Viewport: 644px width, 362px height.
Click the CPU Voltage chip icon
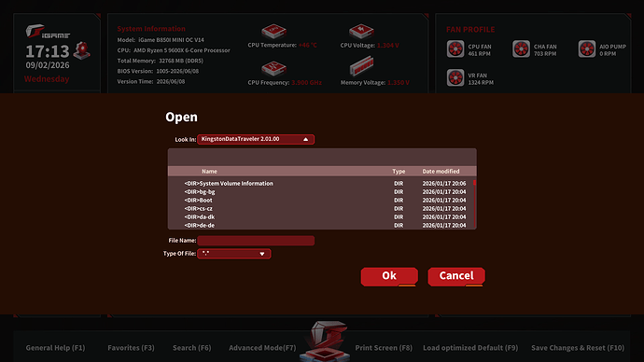361,31
